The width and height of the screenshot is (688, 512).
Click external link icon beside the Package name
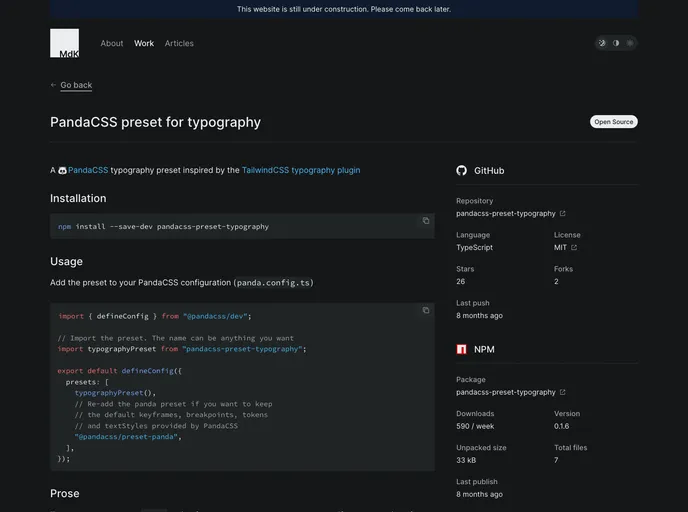(563, 392)
